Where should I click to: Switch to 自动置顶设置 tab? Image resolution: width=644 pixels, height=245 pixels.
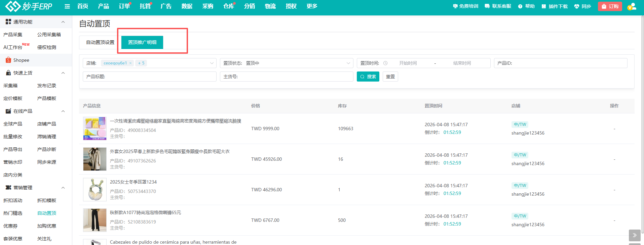[x=100, y=42]
